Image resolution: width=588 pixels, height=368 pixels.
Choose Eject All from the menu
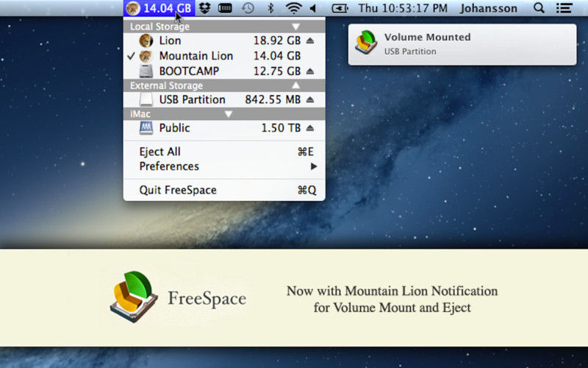coord(224,152)
